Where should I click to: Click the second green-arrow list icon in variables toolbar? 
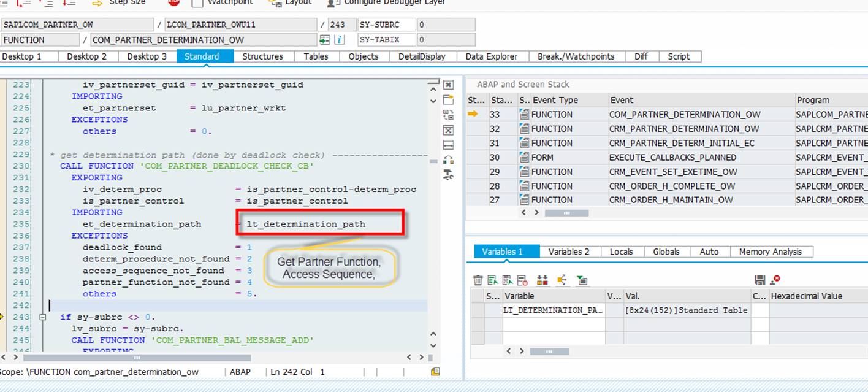pyautogui.click(x=508, y=280)
